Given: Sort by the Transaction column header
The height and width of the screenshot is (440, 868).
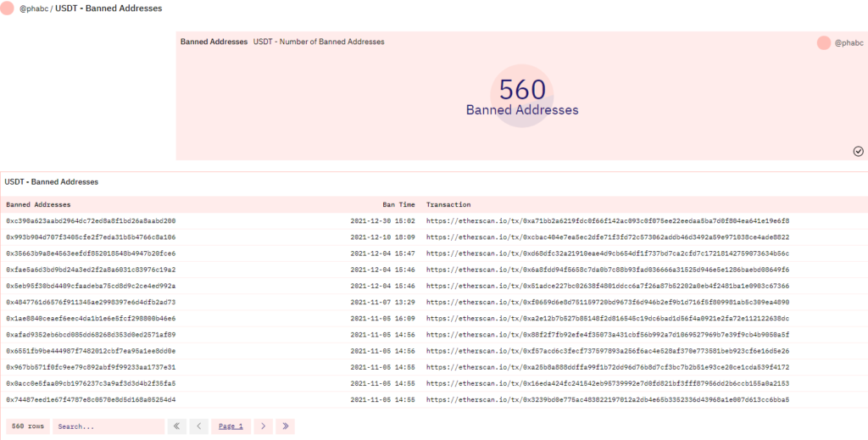Looking at the screenshot, I should (448, 204).
